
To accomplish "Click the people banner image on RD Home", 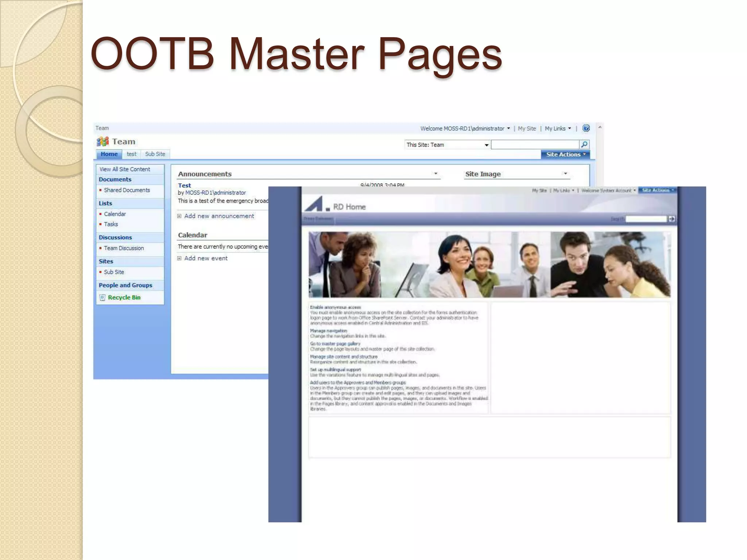I will pos(489,265).
